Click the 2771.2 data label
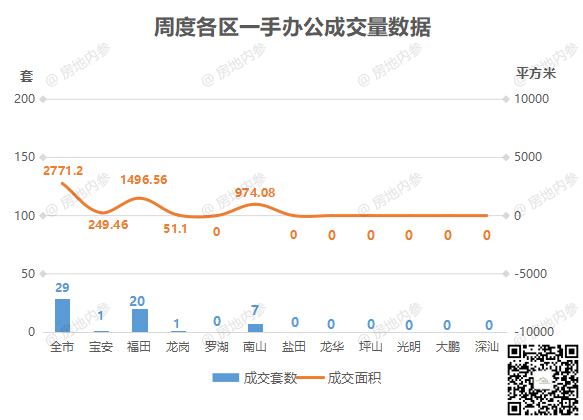This screenshot has width=583, height=420. click(63, 171)
